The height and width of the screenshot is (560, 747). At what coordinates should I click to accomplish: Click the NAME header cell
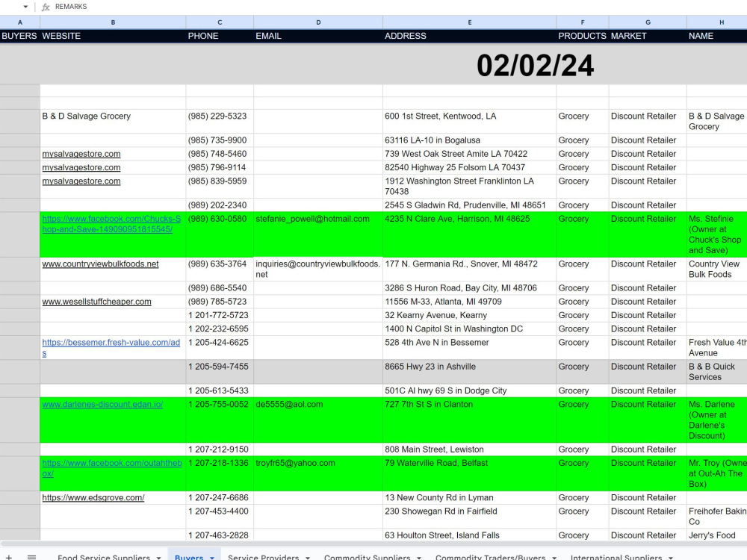(717, 36)
